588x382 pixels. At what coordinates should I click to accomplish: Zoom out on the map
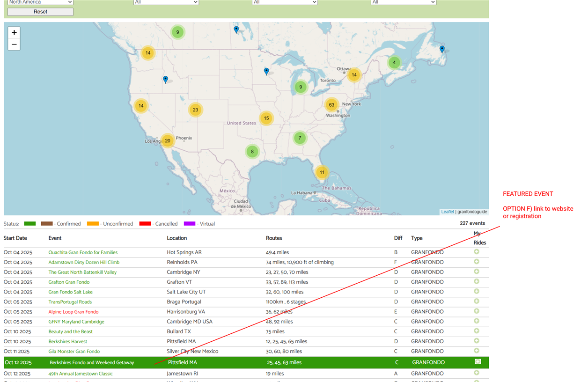(x=14, y=44)
